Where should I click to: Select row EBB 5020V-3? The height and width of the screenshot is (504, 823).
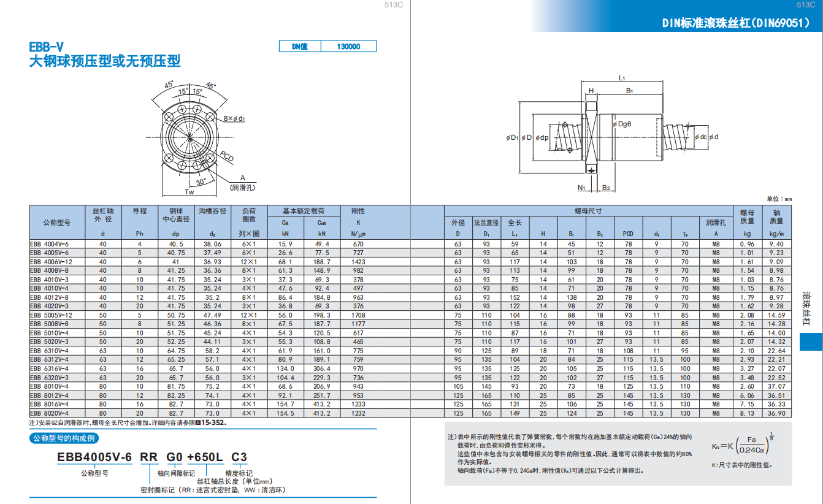[410, 342]
